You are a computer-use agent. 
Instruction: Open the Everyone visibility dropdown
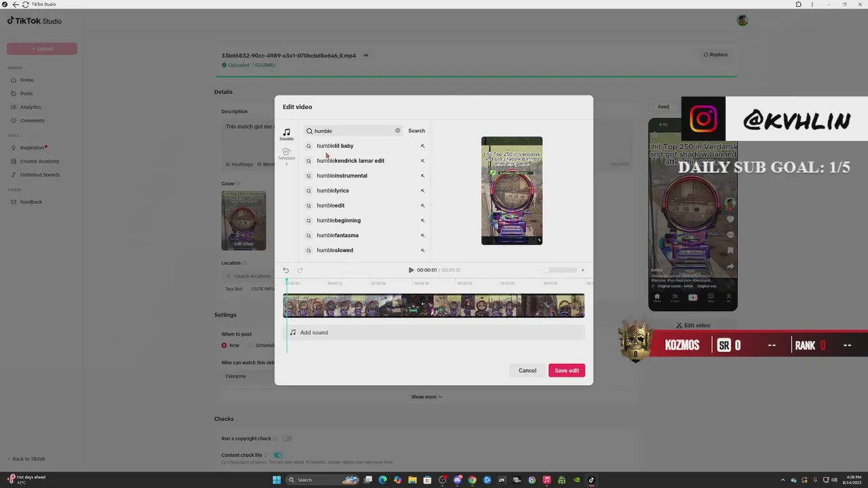coord(248,376)
